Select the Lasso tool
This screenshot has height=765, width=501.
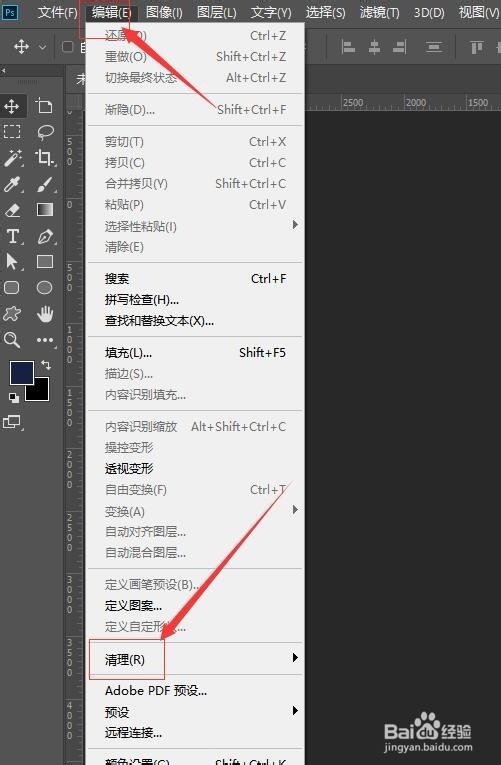(x=45, y=132)
